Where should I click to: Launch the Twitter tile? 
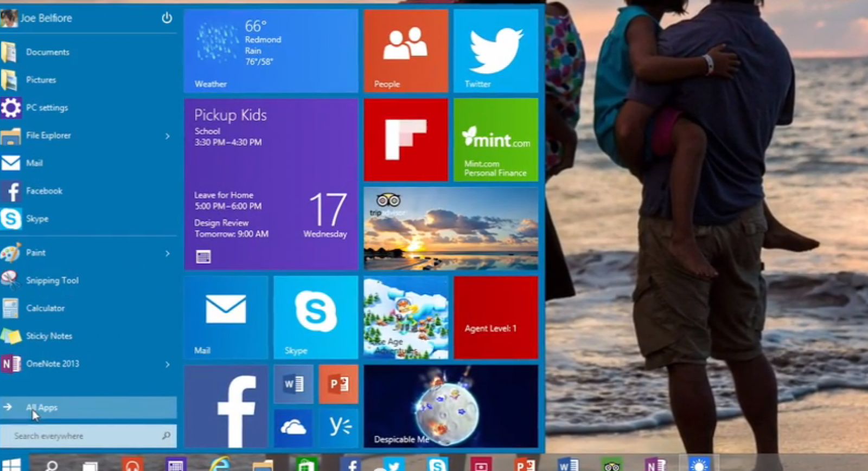495,51
